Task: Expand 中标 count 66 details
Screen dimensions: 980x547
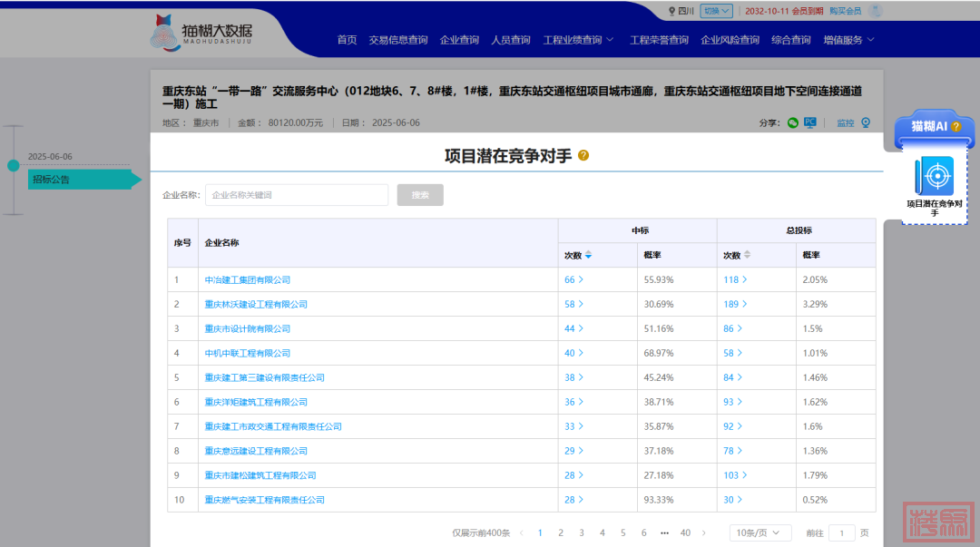Action: coord(573,280)
